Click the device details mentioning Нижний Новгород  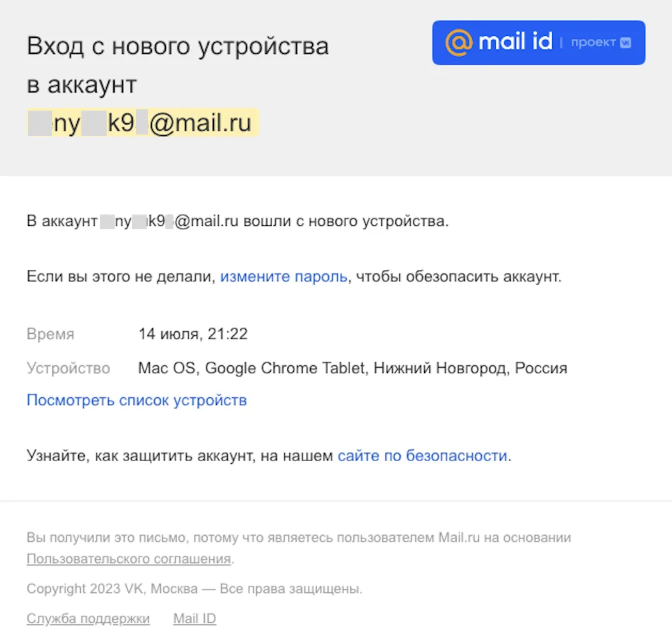pos(353,368)
